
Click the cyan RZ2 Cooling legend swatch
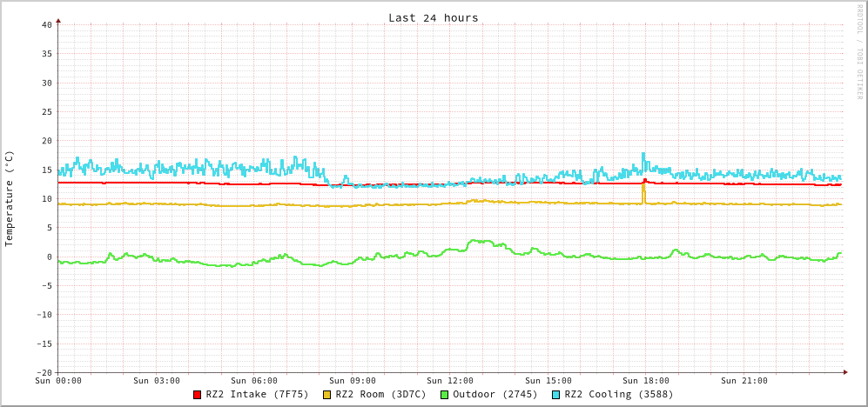tap(556, 395)
